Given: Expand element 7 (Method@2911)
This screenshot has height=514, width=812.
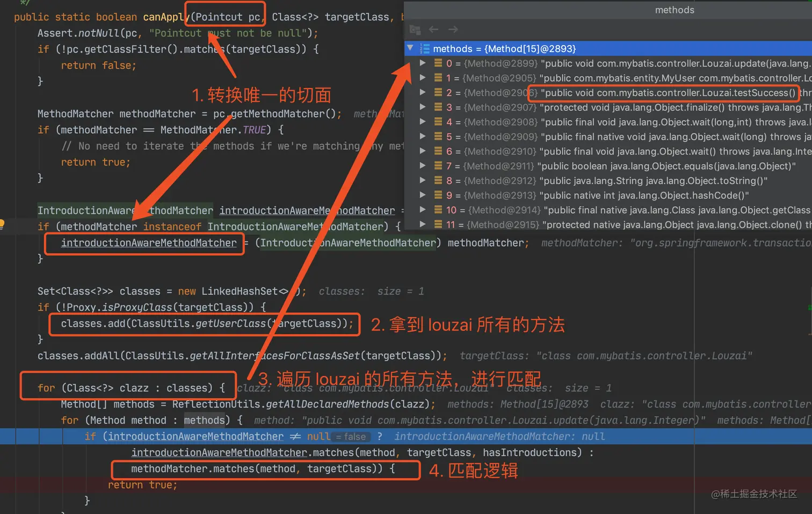Looking at the screenshot, I should [x=423, y=165].
